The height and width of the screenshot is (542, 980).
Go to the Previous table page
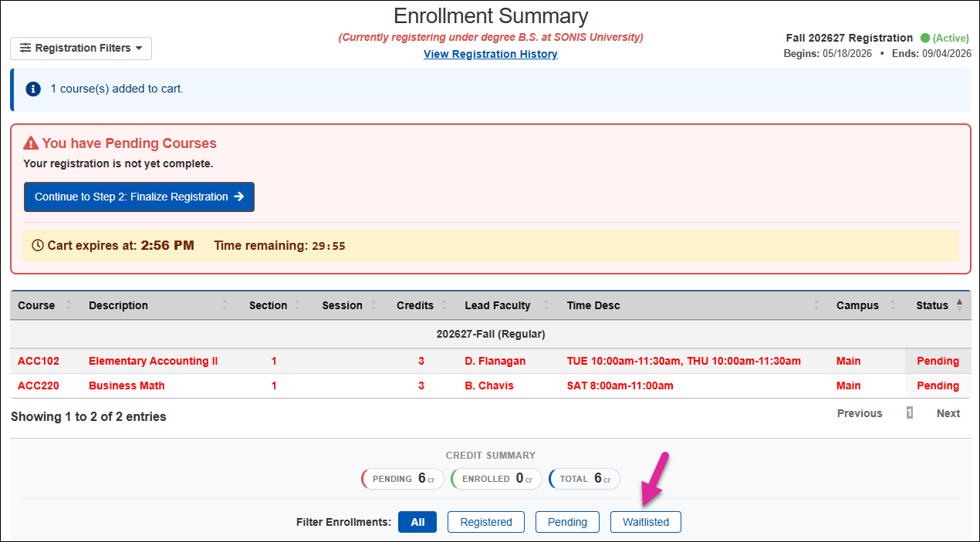coord(860,413)
